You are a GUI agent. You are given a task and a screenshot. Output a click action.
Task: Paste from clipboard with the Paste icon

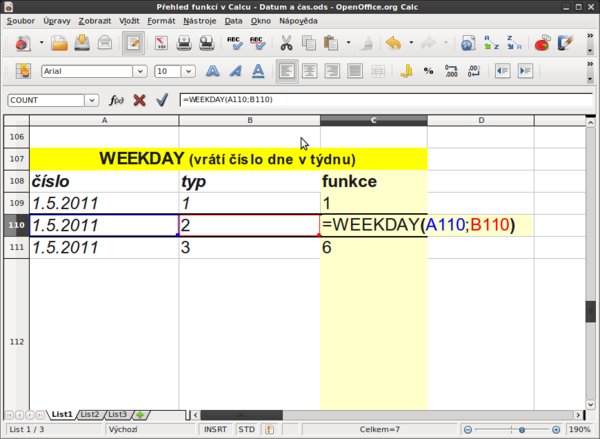click(331, 43)
